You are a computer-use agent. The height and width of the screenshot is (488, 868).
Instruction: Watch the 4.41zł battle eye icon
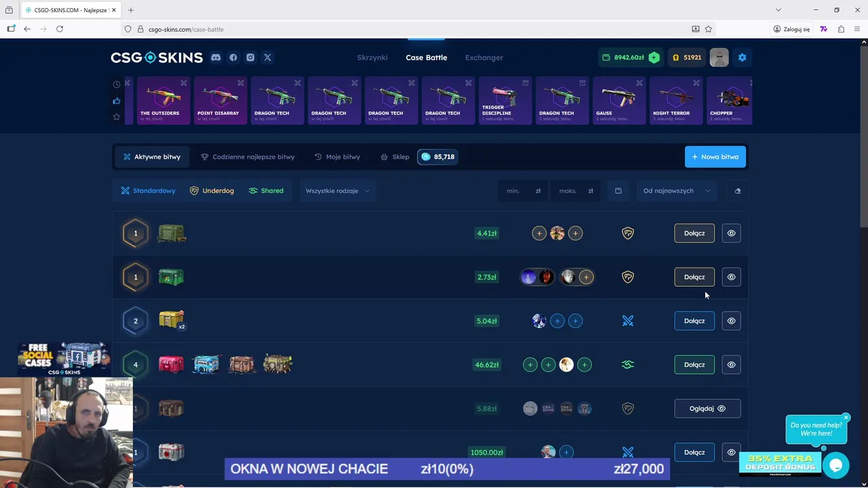coord(731,233)
